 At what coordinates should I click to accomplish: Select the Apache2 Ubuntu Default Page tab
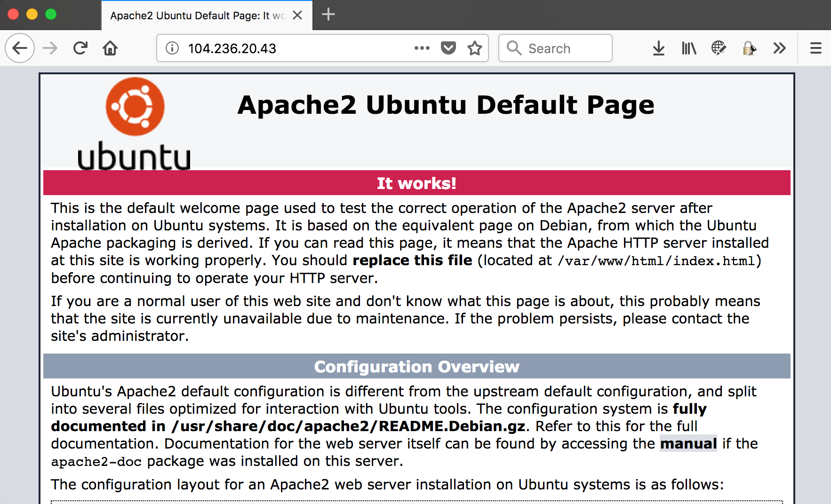point(198,16)
